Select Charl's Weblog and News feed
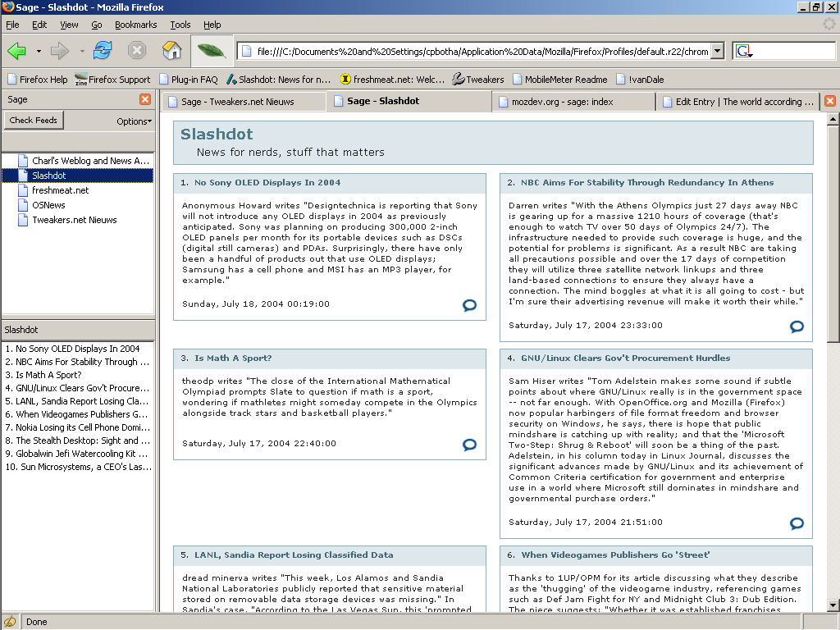Image resolution: width=840 pixels, height=630 pixels. click(78, 161)
